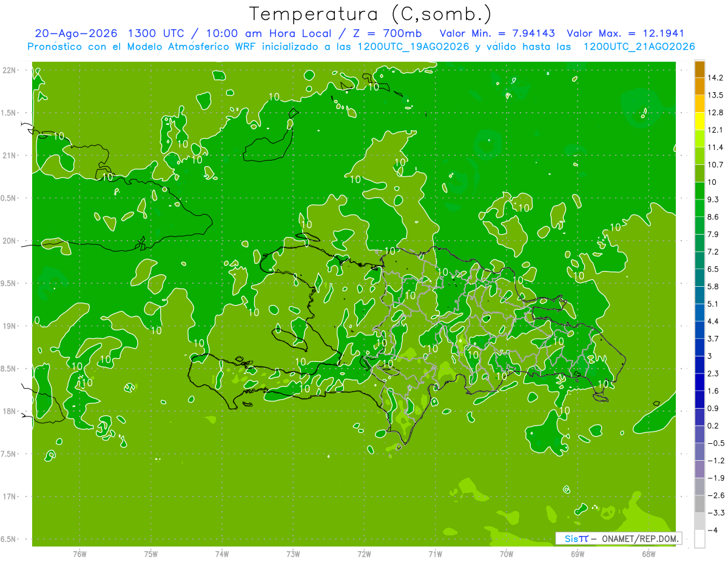Click the colorbar value '12.1'
The width and height of the screenshot is (728, 562).
pos(715,130)
